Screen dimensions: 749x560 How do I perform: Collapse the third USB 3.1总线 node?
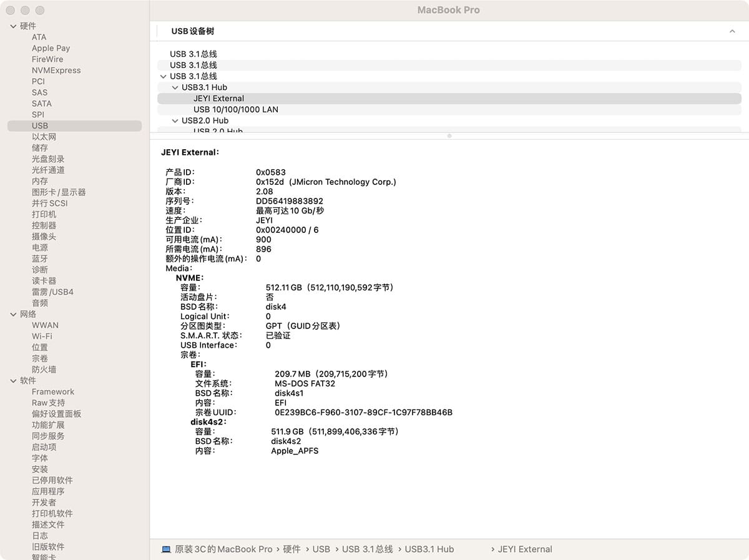164,76
